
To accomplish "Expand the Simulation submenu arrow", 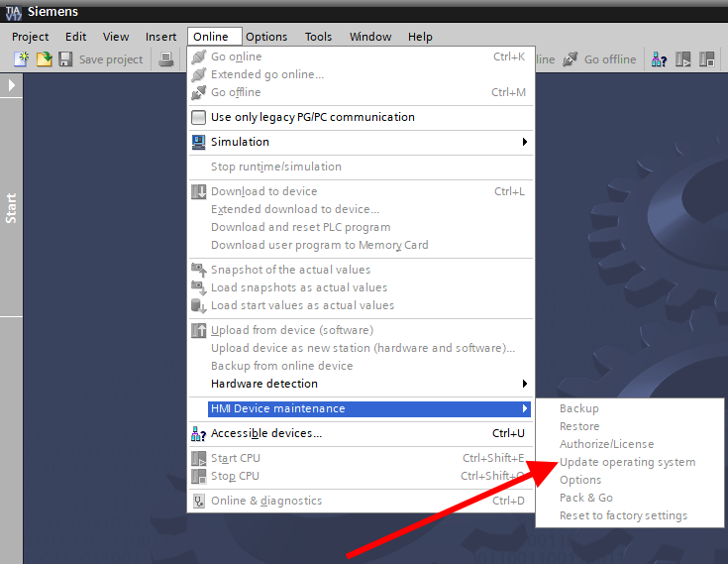I will point(525,142).
